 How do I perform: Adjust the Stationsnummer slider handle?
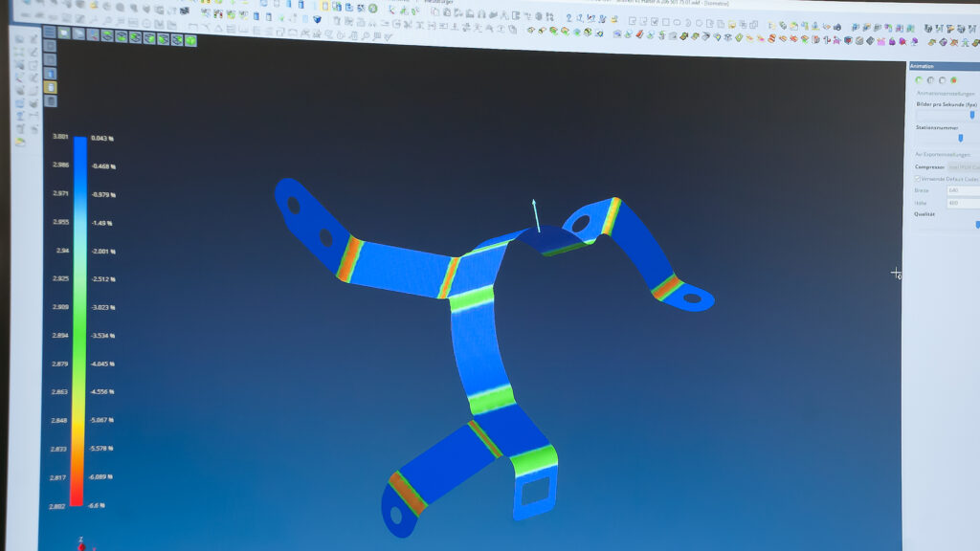961,138
